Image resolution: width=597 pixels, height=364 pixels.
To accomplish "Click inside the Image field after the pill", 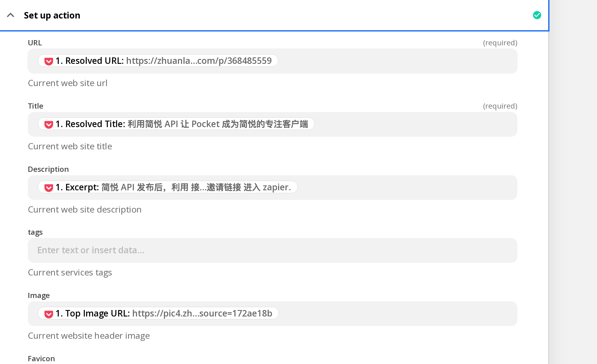I will [x=398, y=314].
